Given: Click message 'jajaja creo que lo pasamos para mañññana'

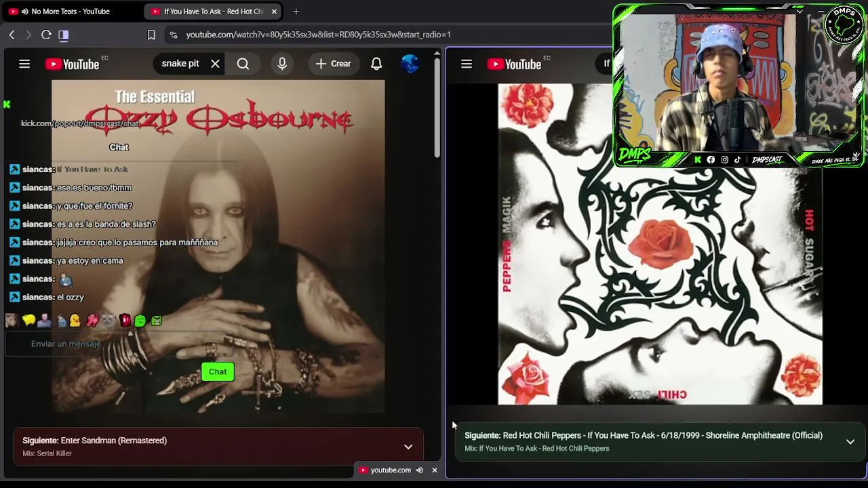Looking at the screenshot, I should [x=138, y=243].
